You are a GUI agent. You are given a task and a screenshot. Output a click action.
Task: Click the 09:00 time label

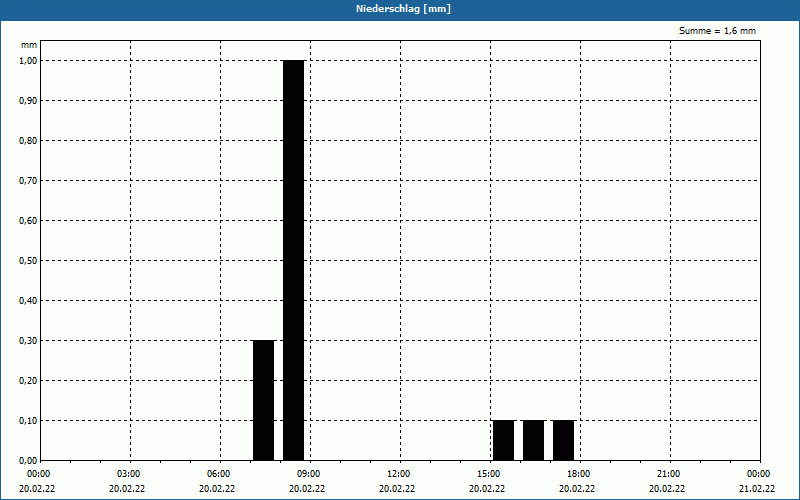coord(309,474)
